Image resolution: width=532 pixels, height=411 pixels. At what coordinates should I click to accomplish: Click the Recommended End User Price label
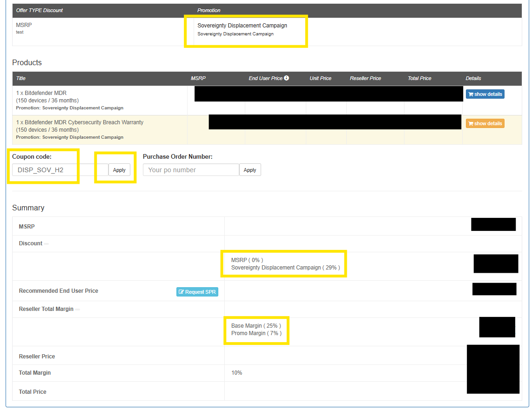(58, 291)
